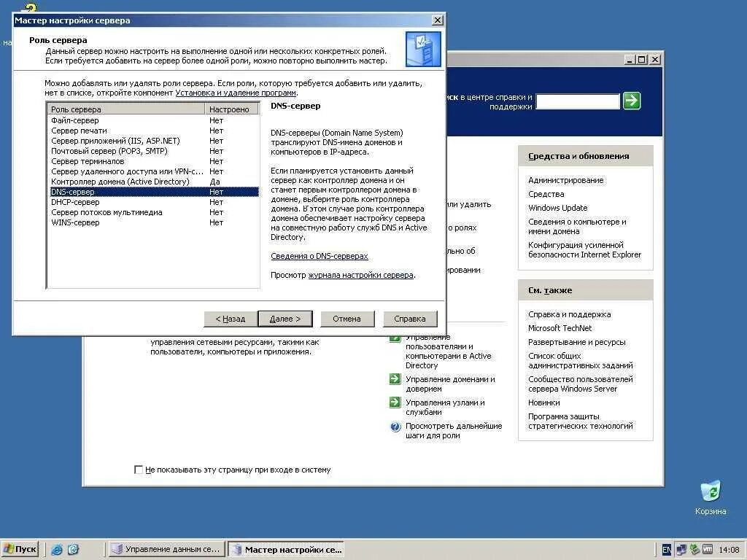Screen dimensions: 747x560
Task: Click 'Просмотреть дальнейшие шаги для роли'
Action: pyautogui.click(x=454, y=430)
